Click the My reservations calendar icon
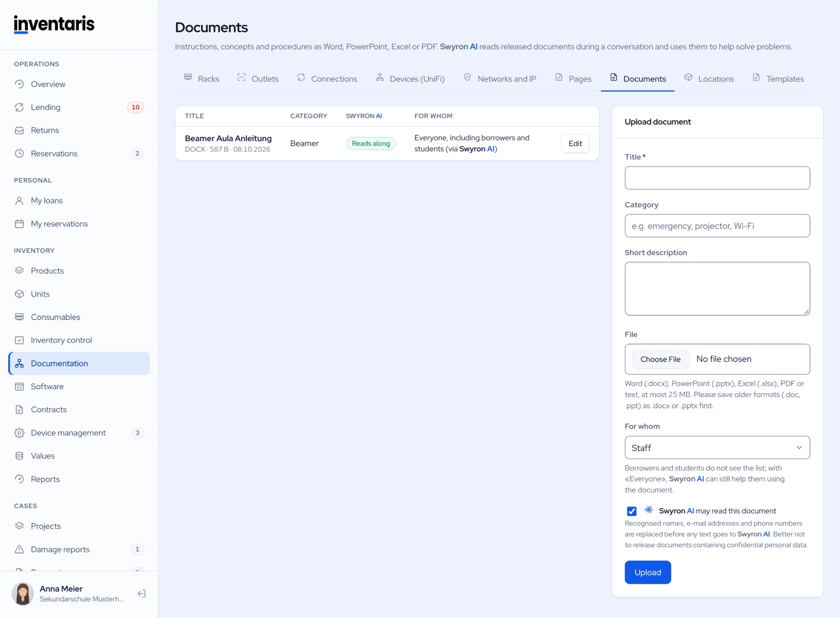840x618 pixels. pyautogui.click(x=19, y=224)
